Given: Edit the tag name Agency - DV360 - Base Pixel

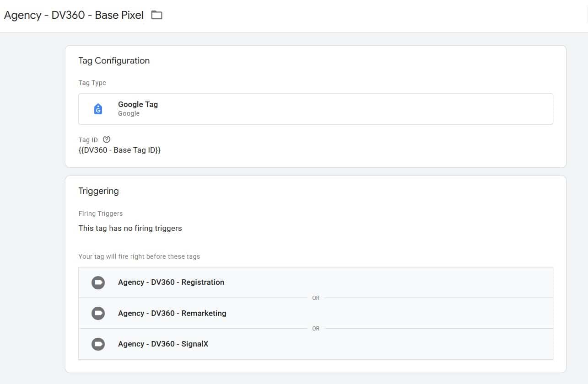Looking at the screenshot, I should click(x=74, y=15).
